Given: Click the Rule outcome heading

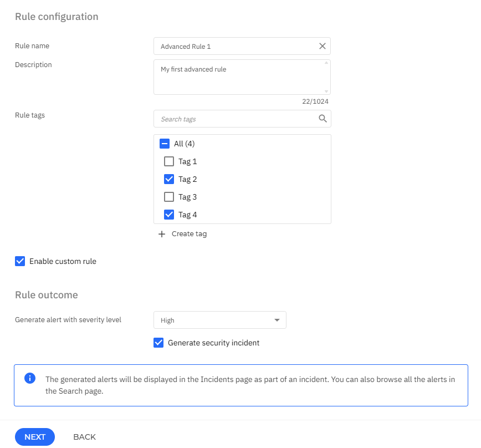Looking at the screenshot, I should pyautogui.click(x=47, y=295).
